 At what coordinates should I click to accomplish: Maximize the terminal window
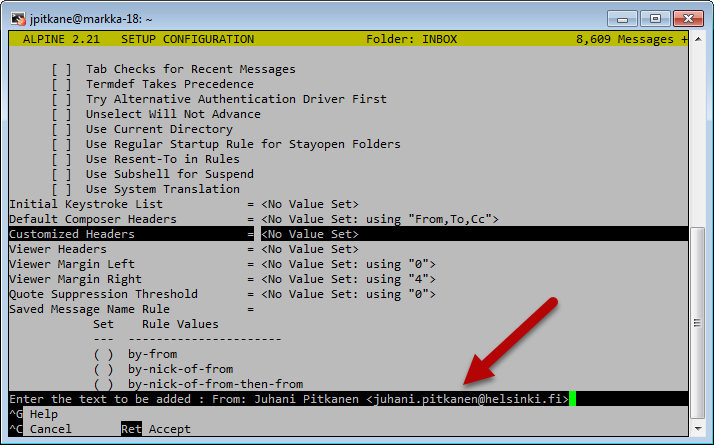[655, 19]
